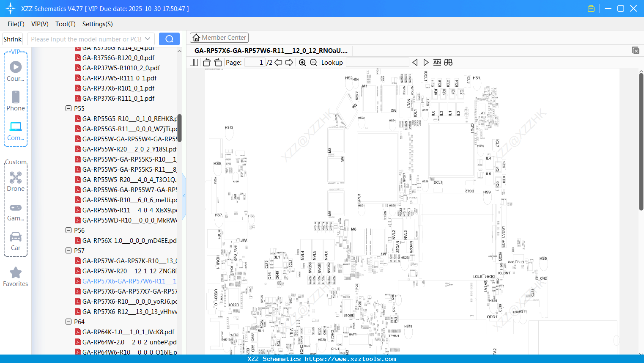Click the Shrink button

[x=12, y=39]
